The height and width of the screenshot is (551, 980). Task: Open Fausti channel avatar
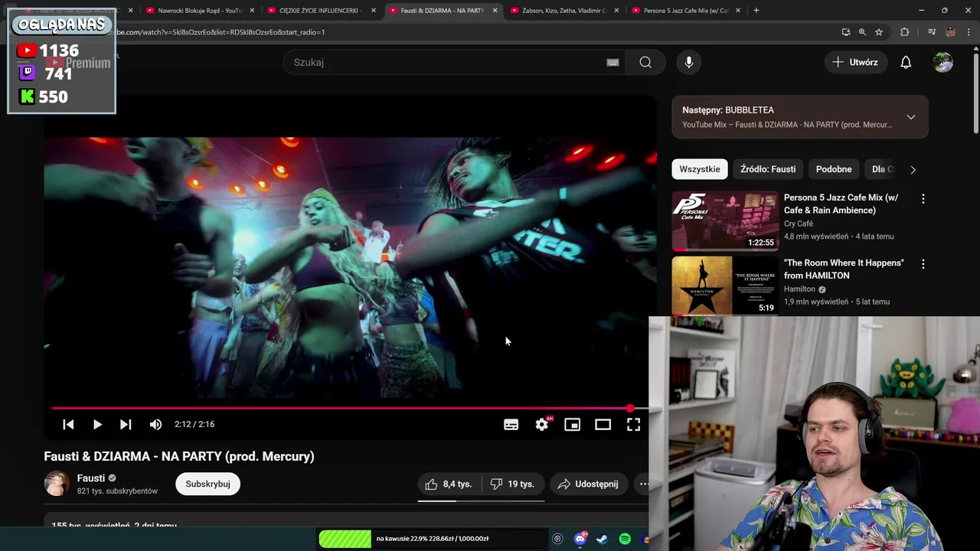coord(57,484)
